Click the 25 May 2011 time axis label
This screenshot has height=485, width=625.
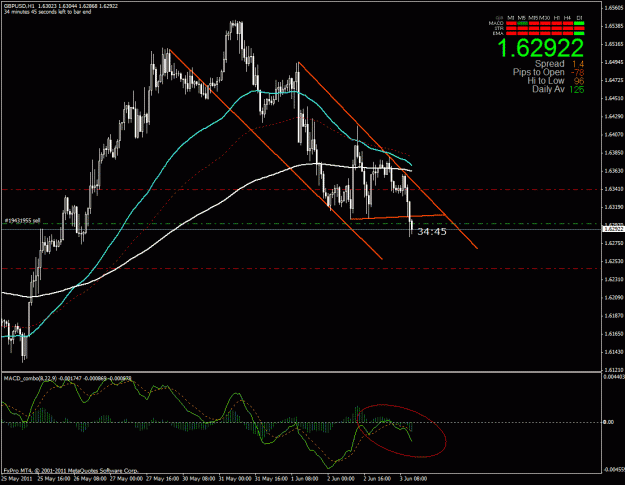(17, 478)
